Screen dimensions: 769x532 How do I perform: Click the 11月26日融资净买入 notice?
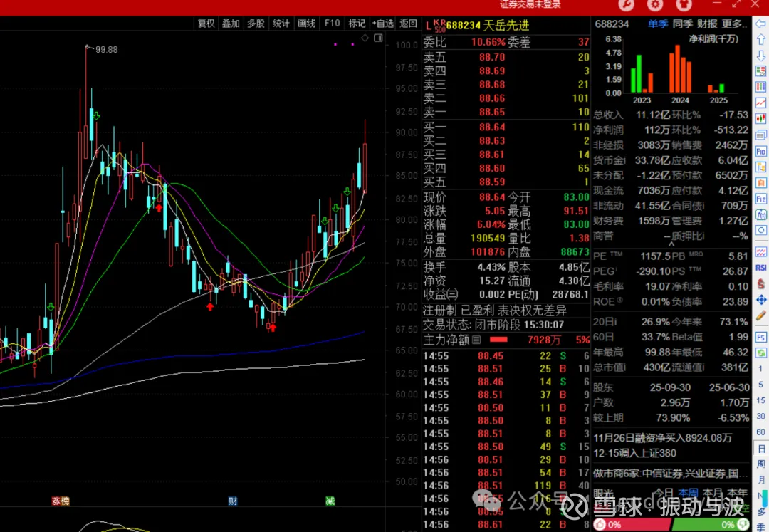(663, 437)
